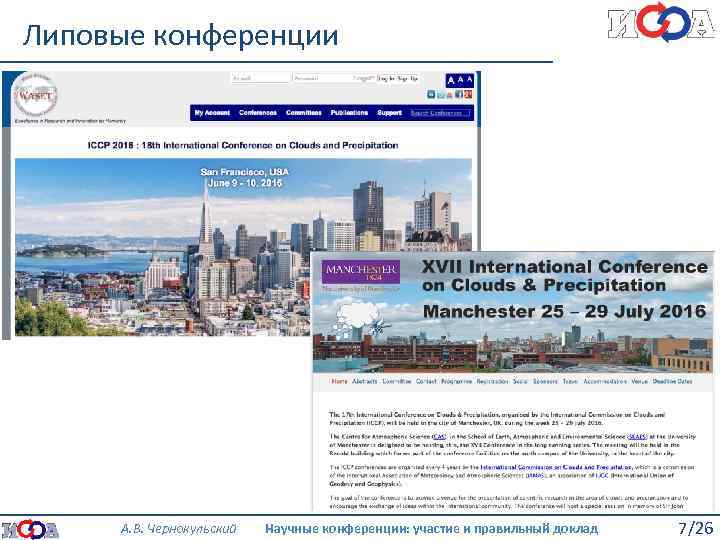Viewport: 720px width, 540px height.
Task: Open the Accommodation tab
Action: coord(605,381)
